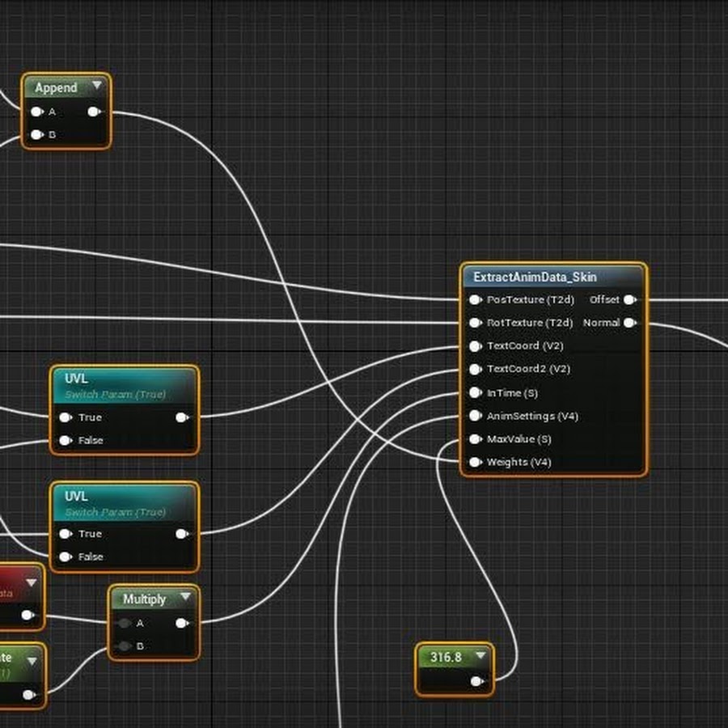Select the TextCoord (V2) input pin
The width and height of the screenshot is (728, 728).
(475, 346)
